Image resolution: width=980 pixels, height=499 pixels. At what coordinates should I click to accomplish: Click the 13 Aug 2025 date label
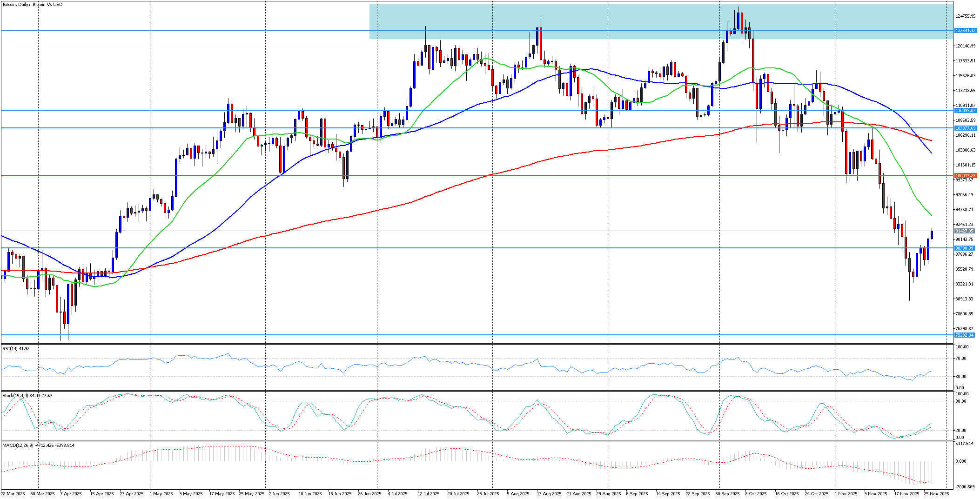(549, 493)
